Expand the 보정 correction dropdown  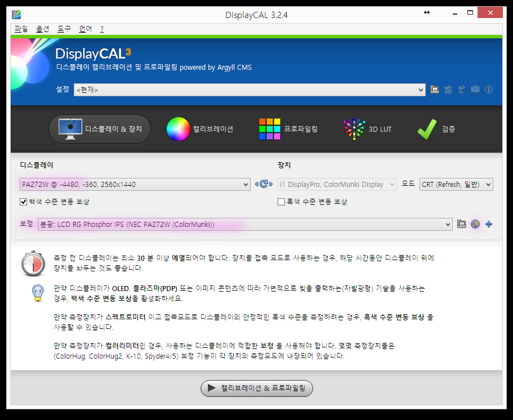448,225
